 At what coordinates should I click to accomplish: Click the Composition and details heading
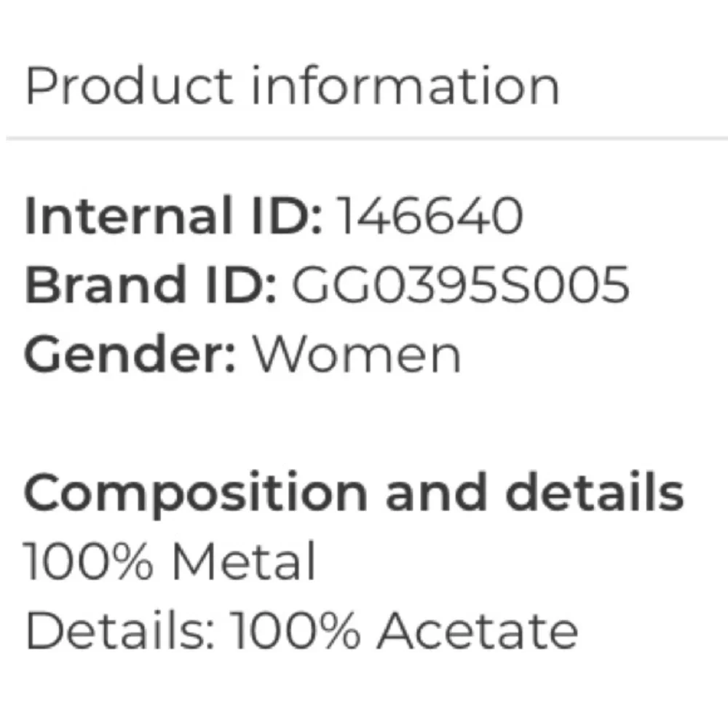pos(354,494)
